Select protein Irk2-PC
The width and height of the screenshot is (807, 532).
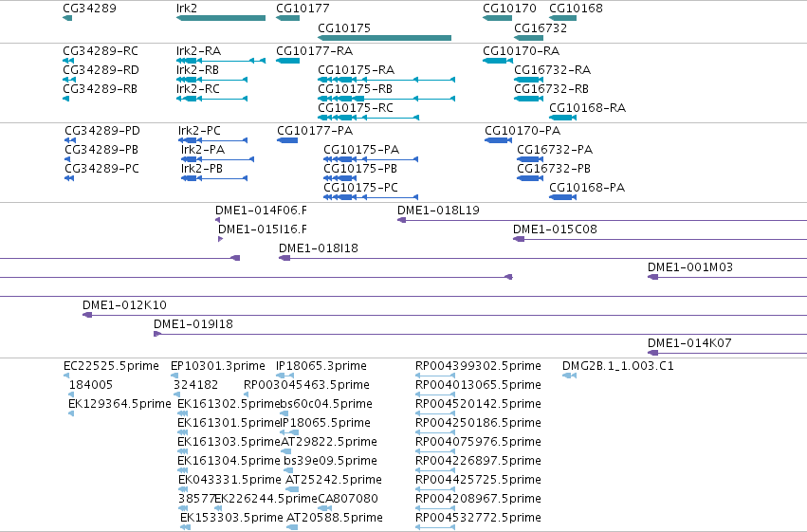point(200,131)
